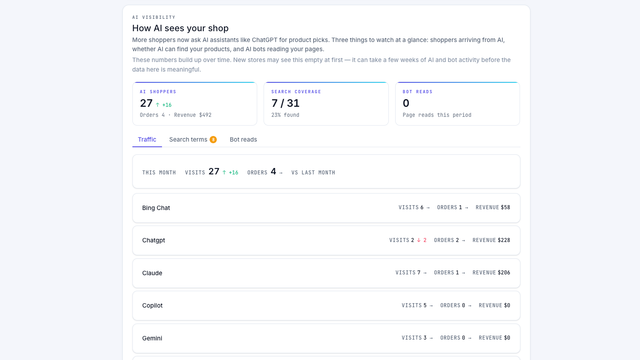Click 'VISITS 6' in Bing Chat row
This screenshot has width=640, height=360.
tap(411, 207)
